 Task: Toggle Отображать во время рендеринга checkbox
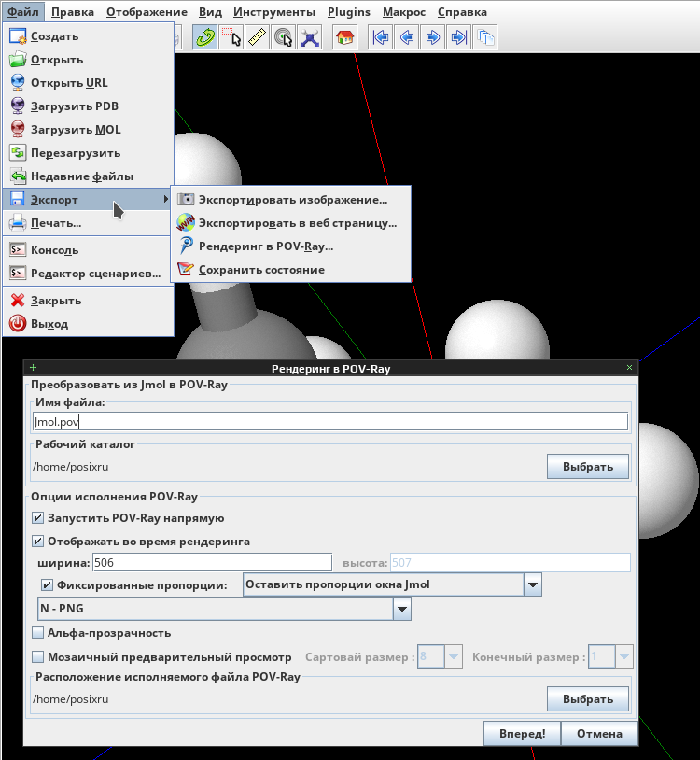[x=37, y=541]
